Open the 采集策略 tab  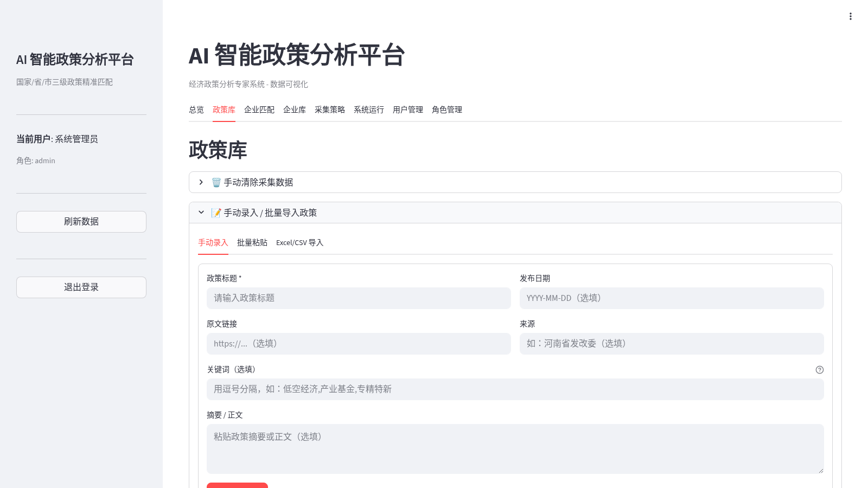(x=330, y=110)
